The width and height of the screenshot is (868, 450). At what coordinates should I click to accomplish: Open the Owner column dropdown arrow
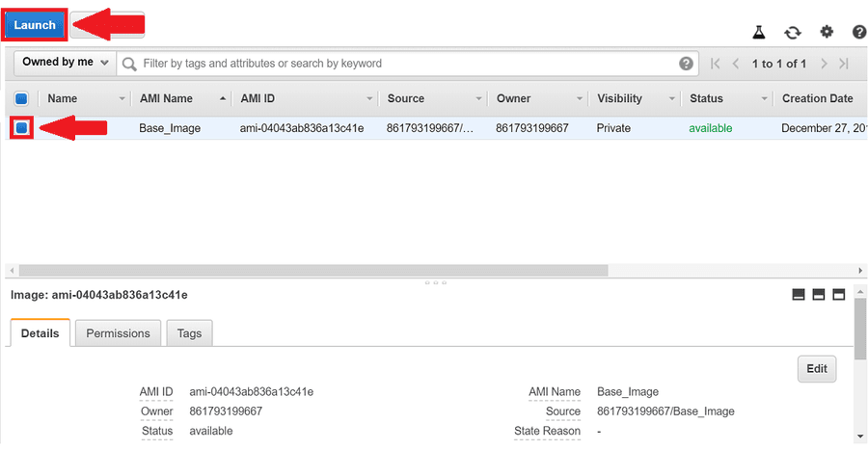pyautogui.click(x=580, y=99)
